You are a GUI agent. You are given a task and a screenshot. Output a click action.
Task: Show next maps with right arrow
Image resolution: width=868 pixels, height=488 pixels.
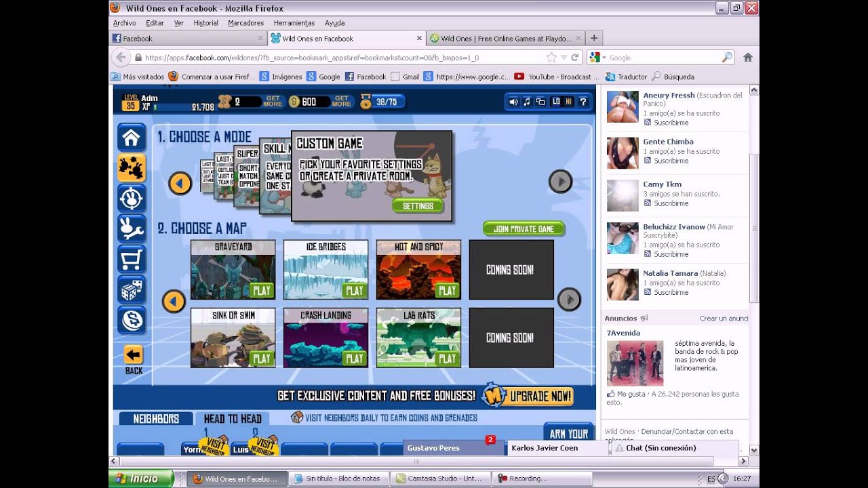click(x=569, y=299)
